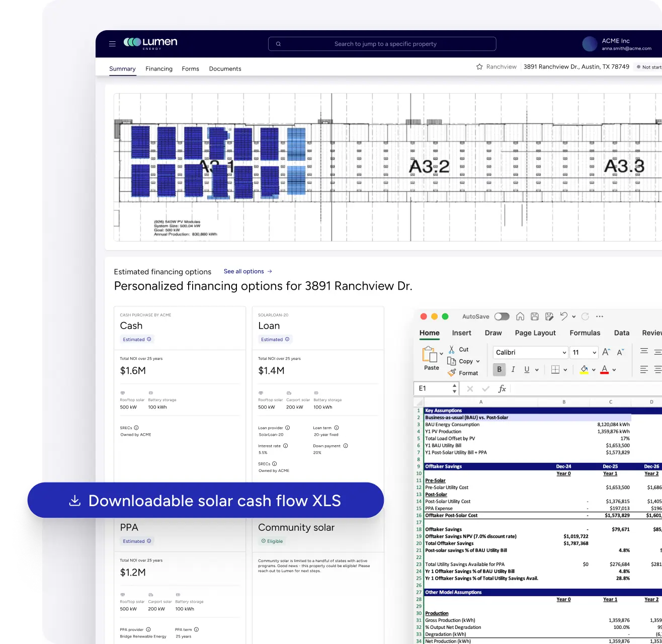
Task: Click the Excel Save icon
Action: 535,316
